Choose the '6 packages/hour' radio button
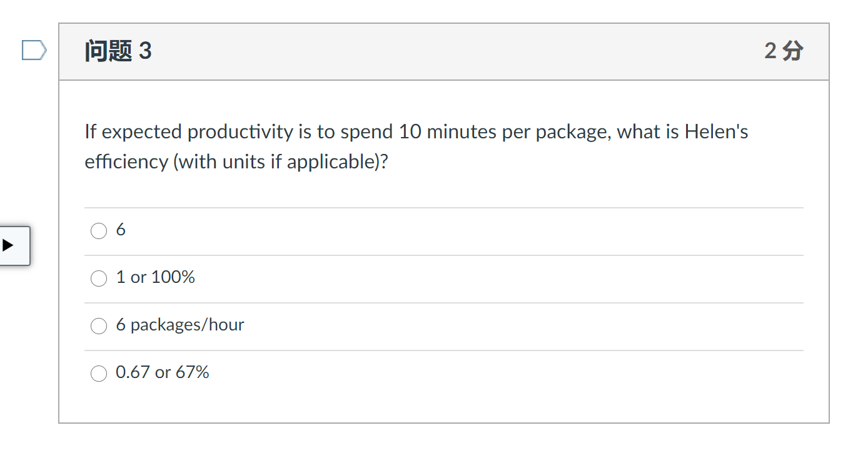The image size is (868, 455). pyautogui.click(x=98, y=325)
